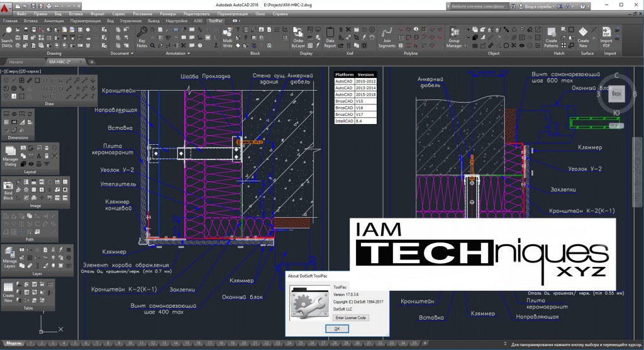This screenshot has height=350, width=644.
Task: Open the Файл menu
Action: pyautogui.click(x=21, y=14)
